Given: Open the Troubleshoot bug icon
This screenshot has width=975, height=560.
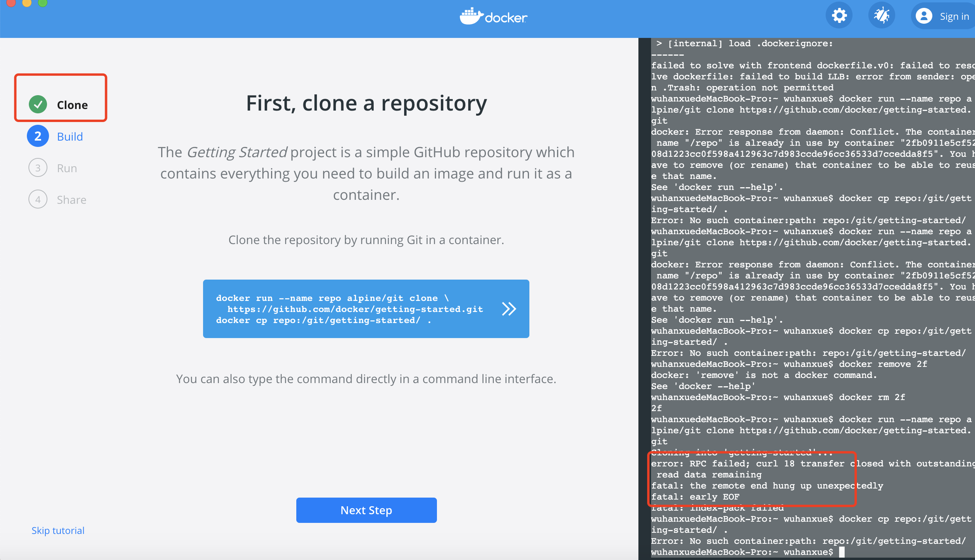Looking at the screenshot, I should click(x=881, y=16).
